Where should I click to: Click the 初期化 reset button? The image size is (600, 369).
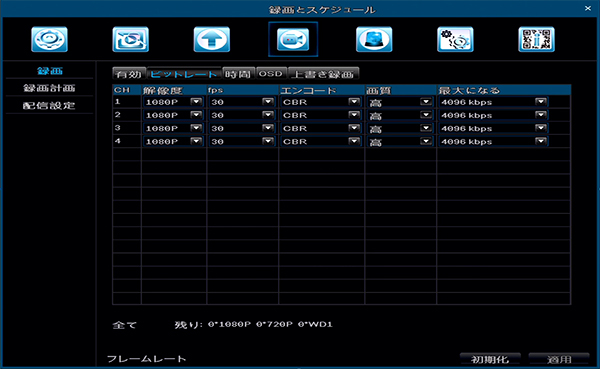(490, 359)
